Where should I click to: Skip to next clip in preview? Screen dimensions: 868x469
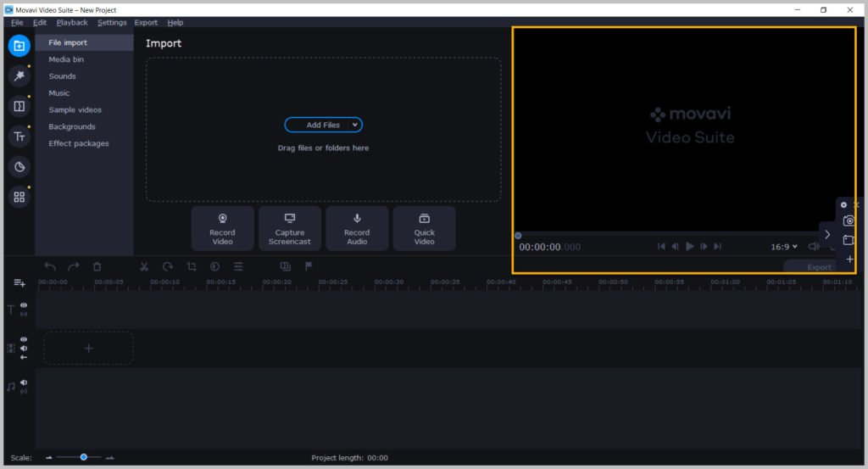click(717, 247)
